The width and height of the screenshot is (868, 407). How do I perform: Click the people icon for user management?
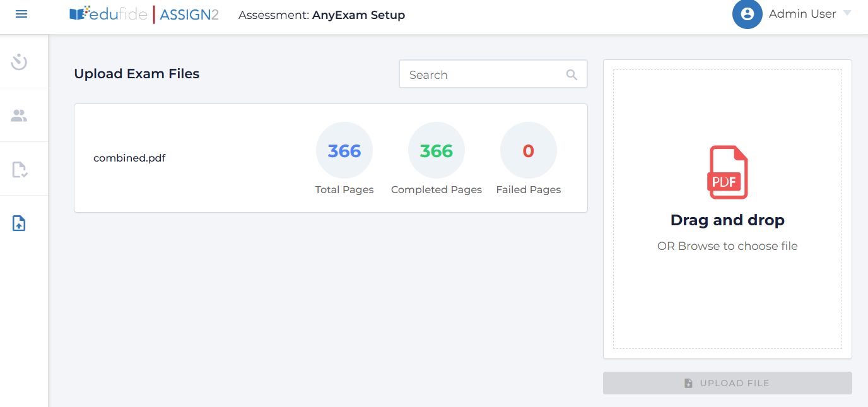[x=18, y=115]
